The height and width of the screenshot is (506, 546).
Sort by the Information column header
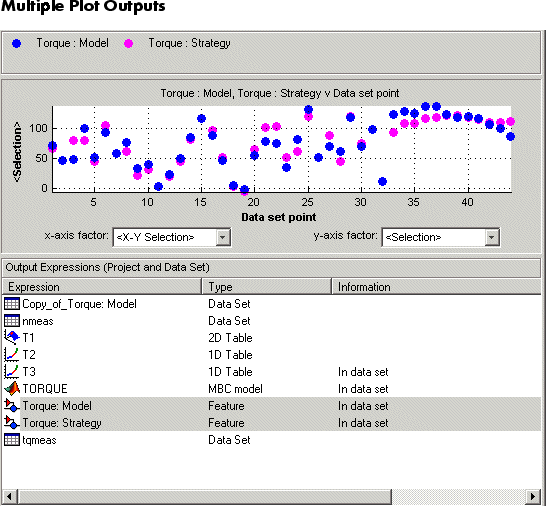coord(436,287)
